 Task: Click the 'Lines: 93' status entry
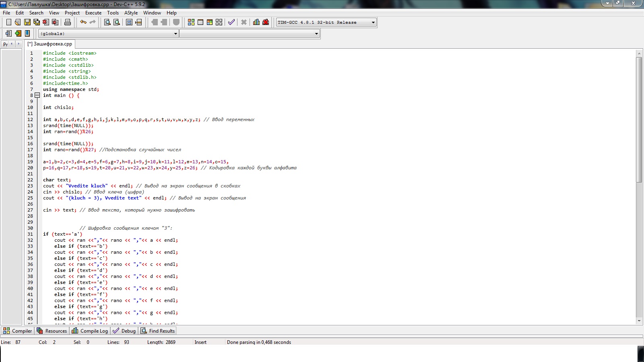[x=118, y=342]
